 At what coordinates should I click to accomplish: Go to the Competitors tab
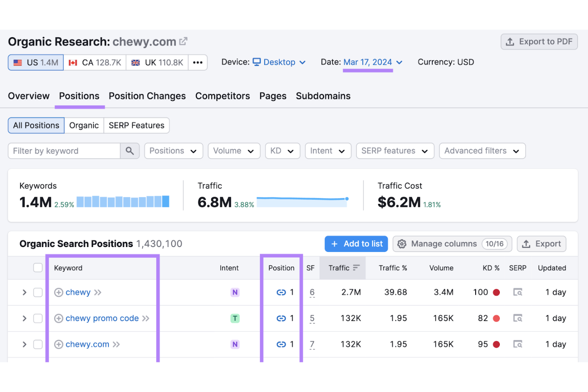[222, 96]
